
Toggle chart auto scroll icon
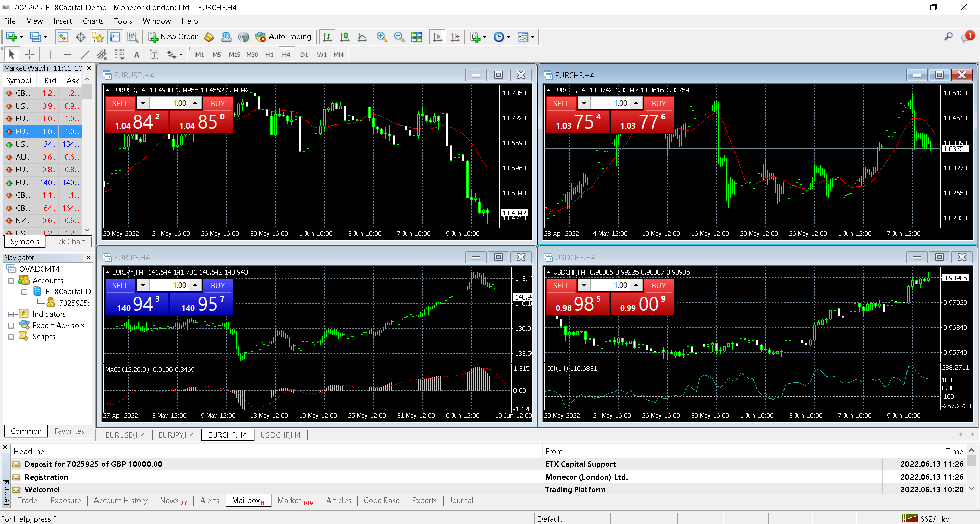coord(438,37)
